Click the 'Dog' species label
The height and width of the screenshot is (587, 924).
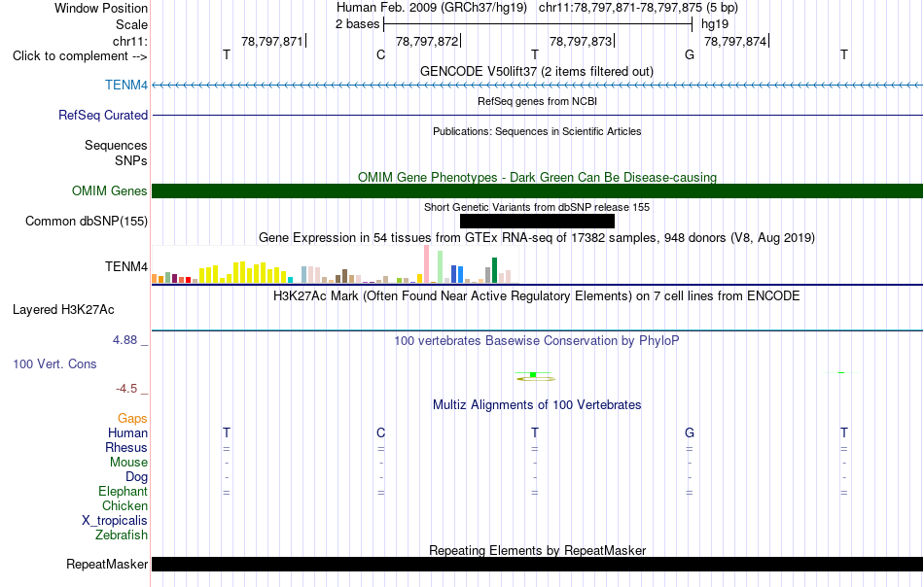(136, 477)
